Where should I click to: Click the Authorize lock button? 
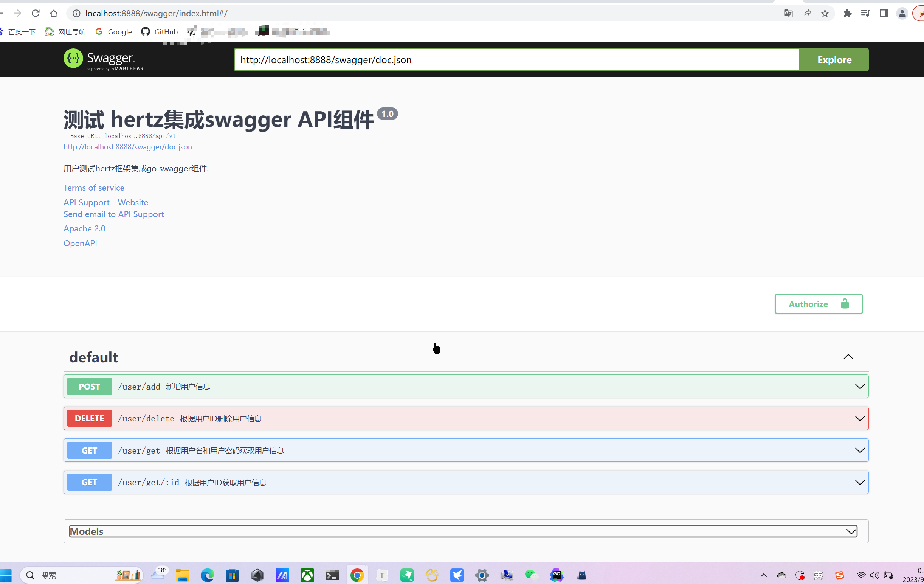(x=818, y=304)
